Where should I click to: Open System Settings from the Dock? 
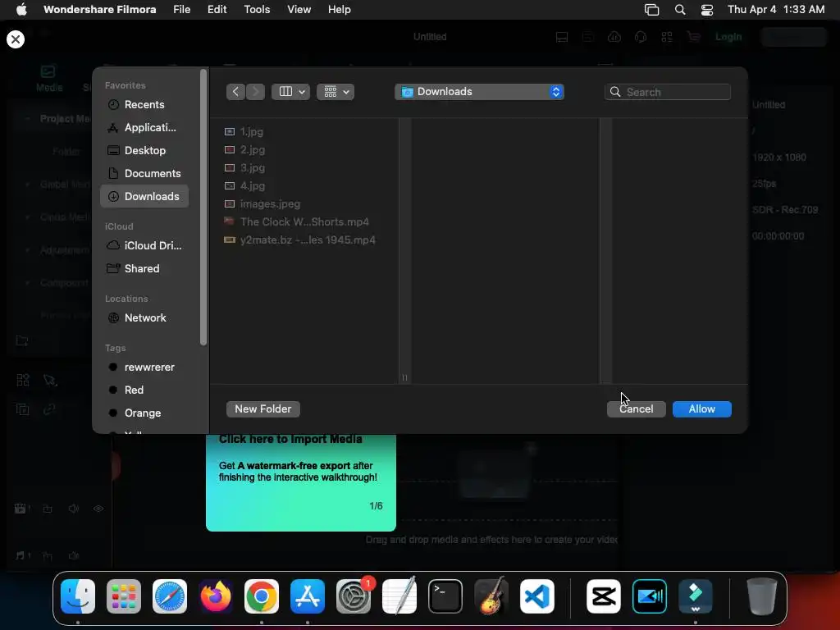(x=354, y=596)
